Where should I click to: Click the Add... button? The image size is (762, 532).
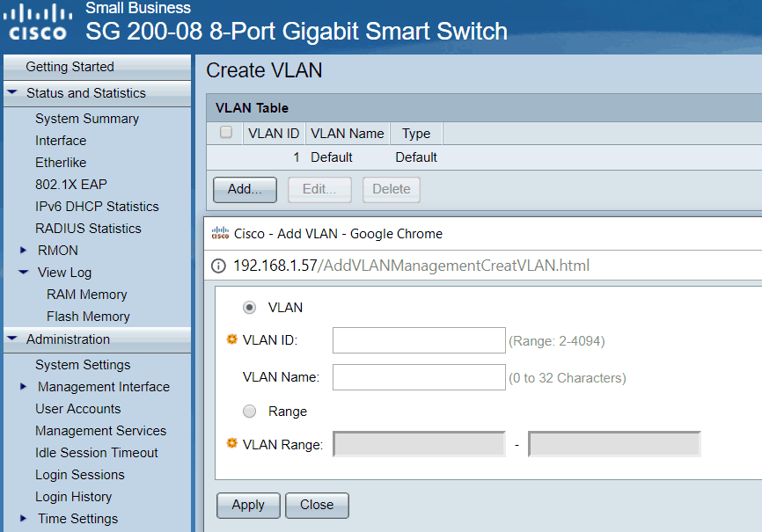pos(245,189)
